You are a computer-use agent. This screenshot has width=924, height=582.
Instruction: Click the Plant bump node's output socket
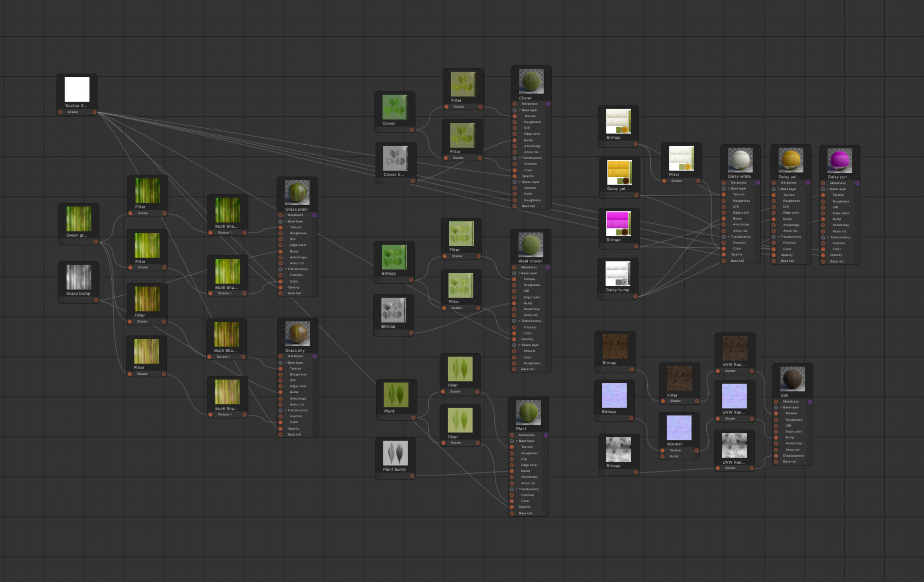(x=412, y=476)
